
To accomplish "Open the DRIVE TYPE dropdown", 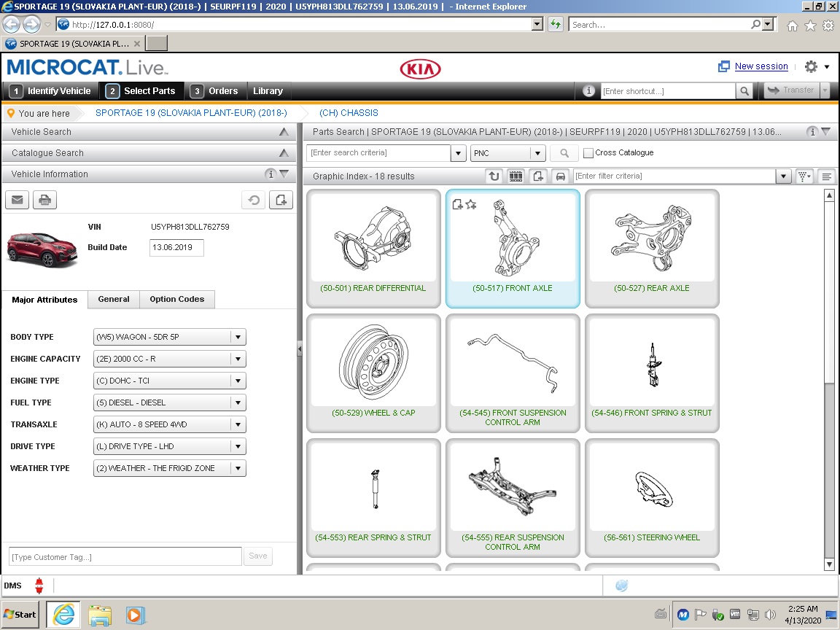I will tap(238, 446).
